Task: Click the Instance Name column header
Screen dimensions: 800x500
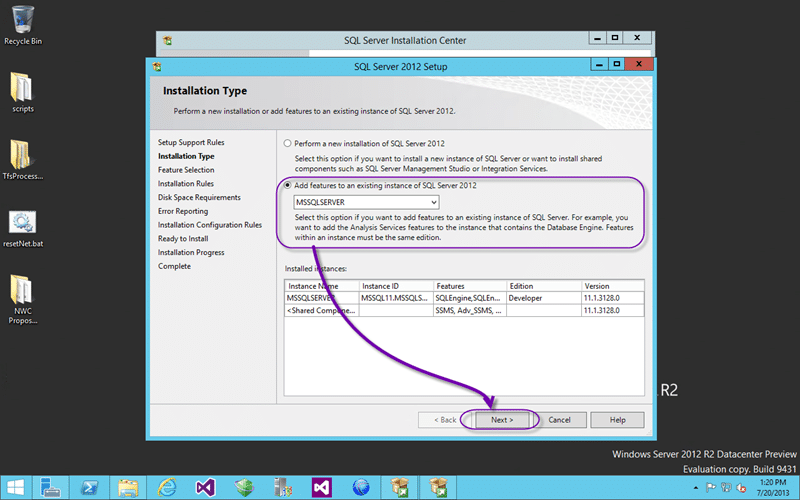Action: (x=321, y=286)
